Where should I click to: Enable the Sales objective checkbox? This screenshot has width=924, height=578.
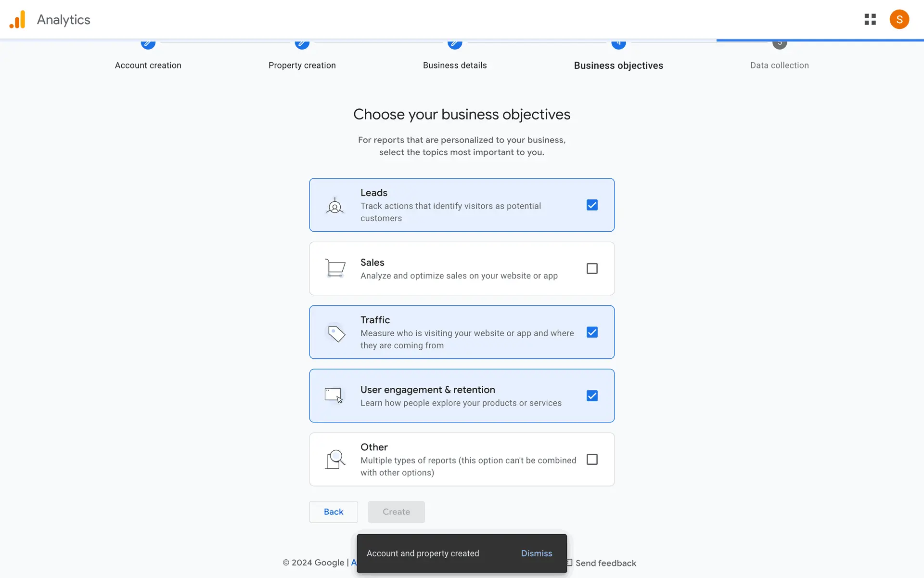[x=592, y=269]
